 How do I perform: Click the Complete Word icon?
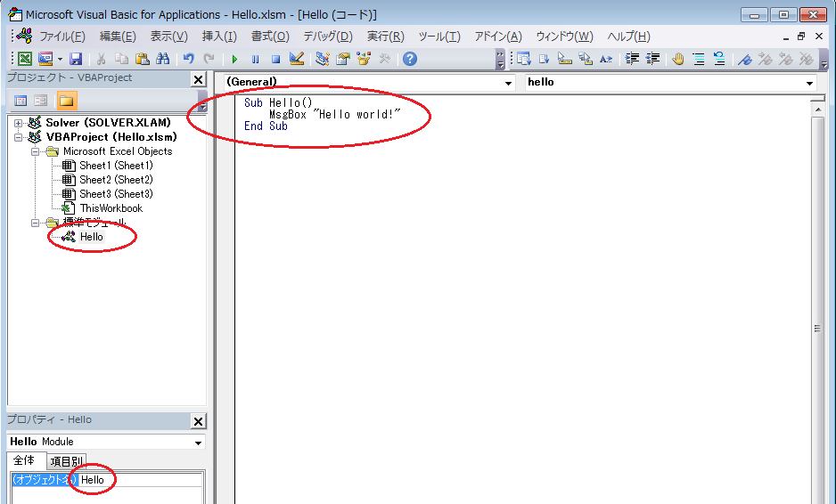(606, 59)
